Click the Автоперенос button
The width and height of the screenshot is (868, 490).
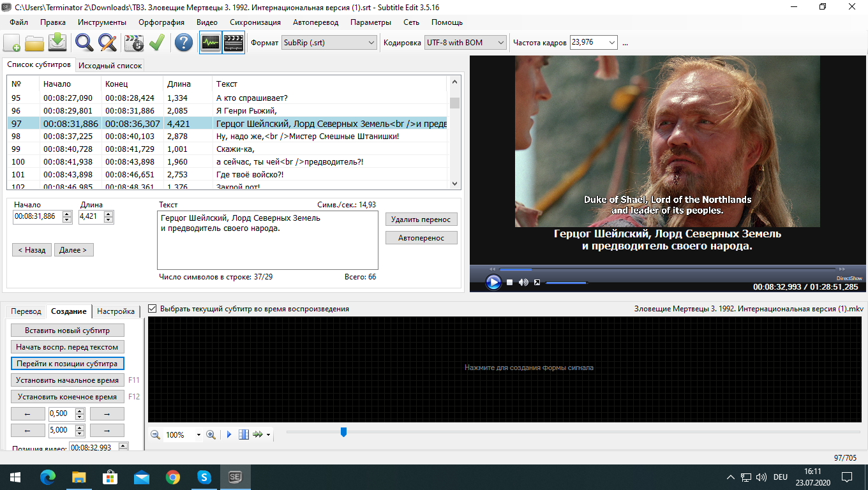[421, 238]
